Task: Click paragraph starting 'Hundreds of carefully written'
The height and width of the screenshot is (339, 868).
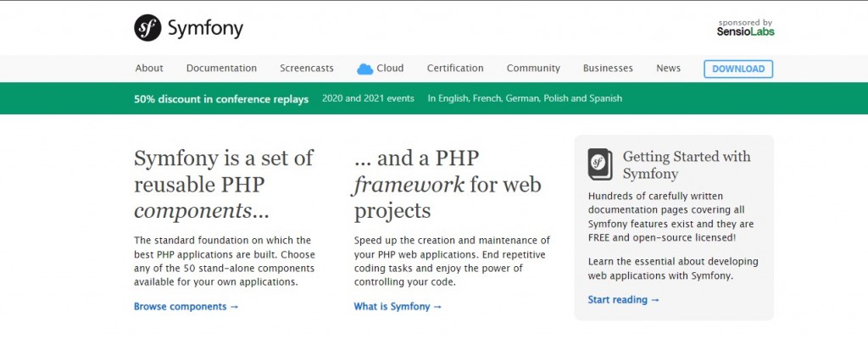Action: 671,217
